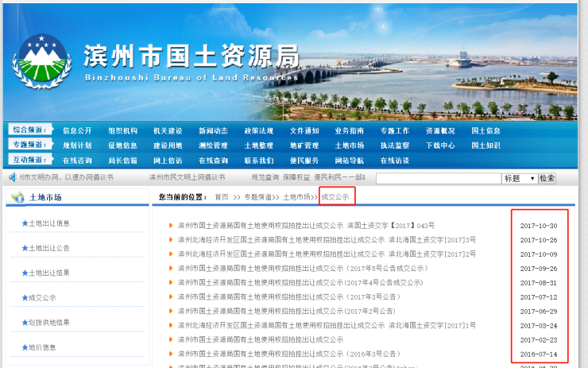Open the notice 滨北海国土资交字[2017]3号
Screen dimensions: 588x368
[x=327, y=240]
